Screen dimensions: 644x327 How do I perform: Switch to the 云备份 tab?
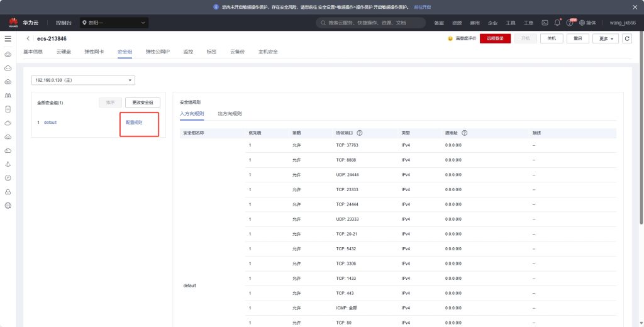click(237, 52)
